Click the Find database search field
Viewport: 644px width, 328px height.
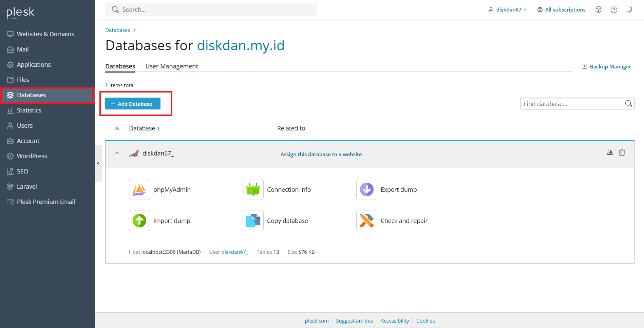click(x=572, y=104)
